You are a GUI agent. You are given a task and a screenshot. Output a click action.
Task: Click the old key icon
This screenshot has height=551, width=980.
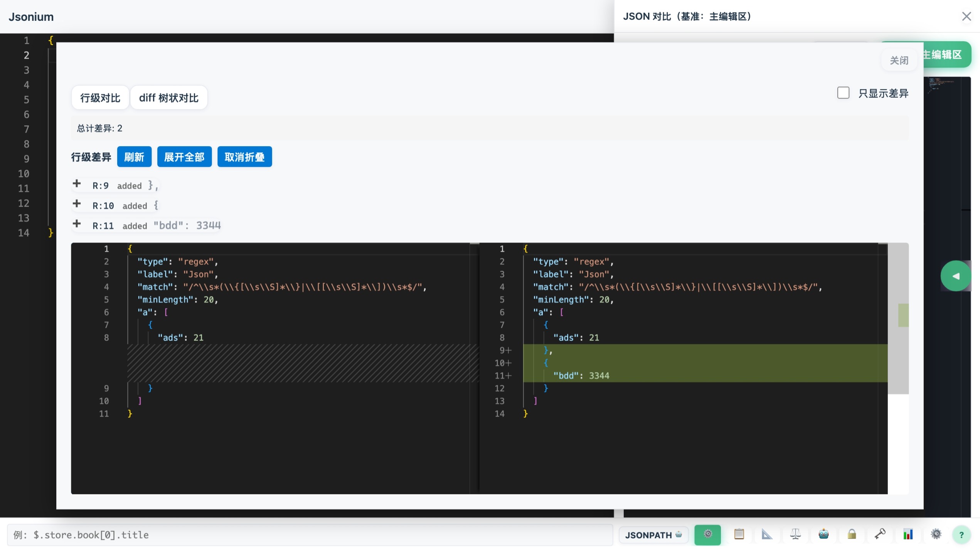(880, 534)
